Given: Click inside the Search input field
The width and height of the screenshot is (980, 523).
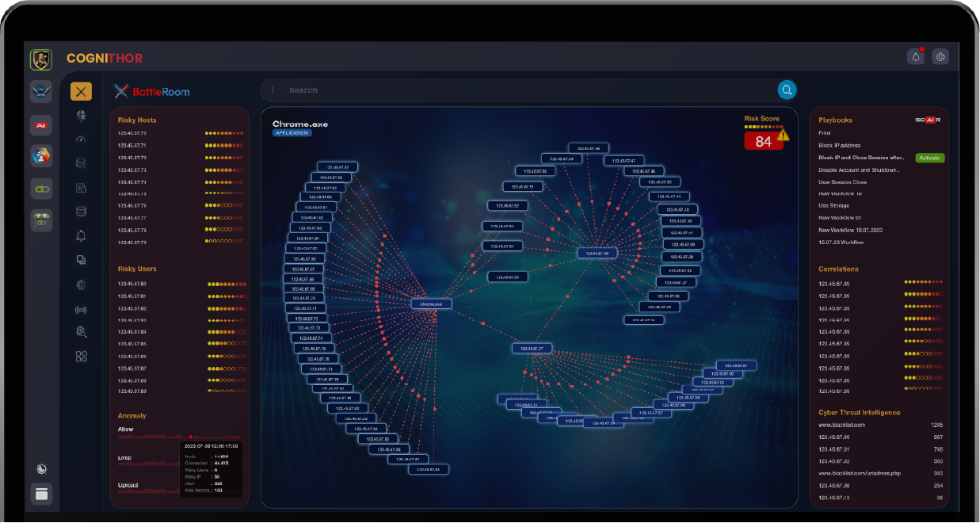Looking at the screenshot, I should [515, 90].
